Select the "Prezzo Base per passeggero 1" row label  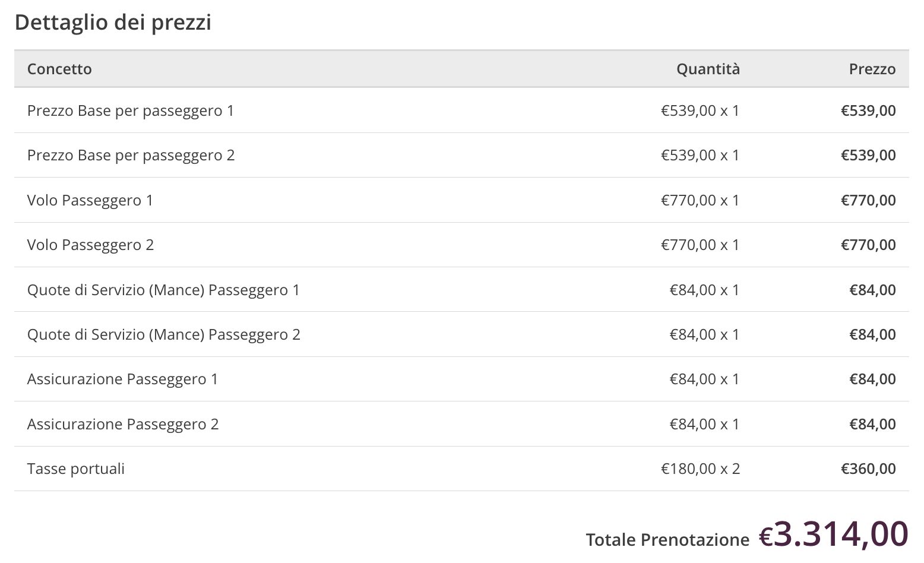[131, 111]
